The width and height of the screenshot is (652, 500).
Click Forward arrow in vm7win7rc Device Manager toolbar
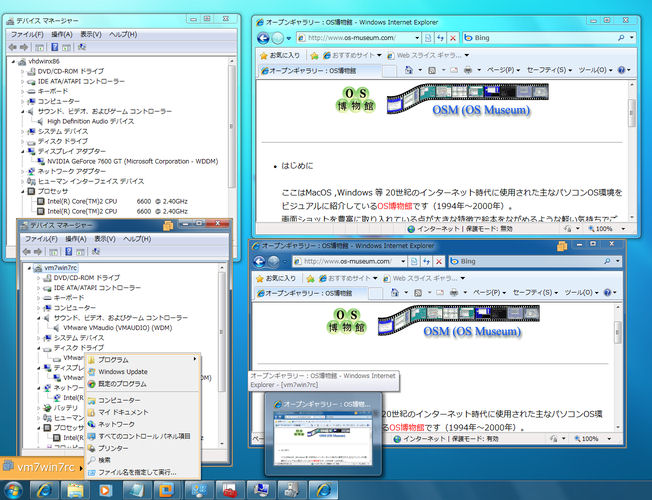[38, 252]
